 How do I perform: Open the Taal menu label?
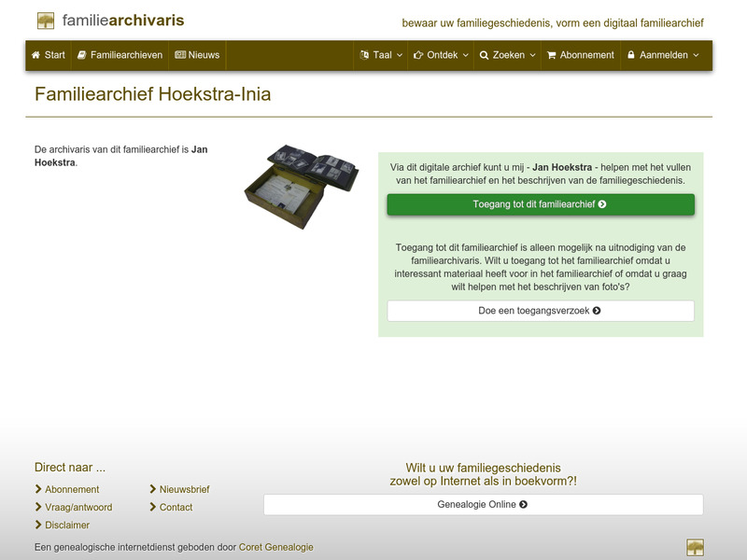382,55
